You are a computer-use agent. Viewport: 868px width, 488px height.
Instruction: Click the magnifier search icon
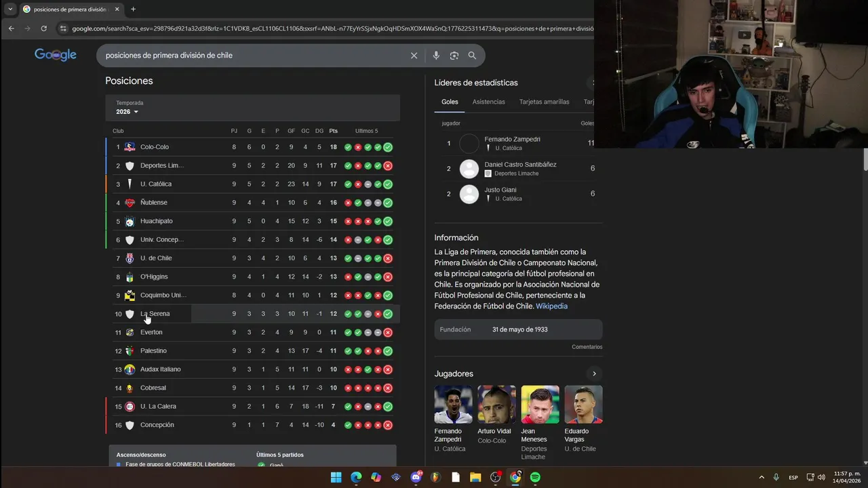(x=472, y=56)
